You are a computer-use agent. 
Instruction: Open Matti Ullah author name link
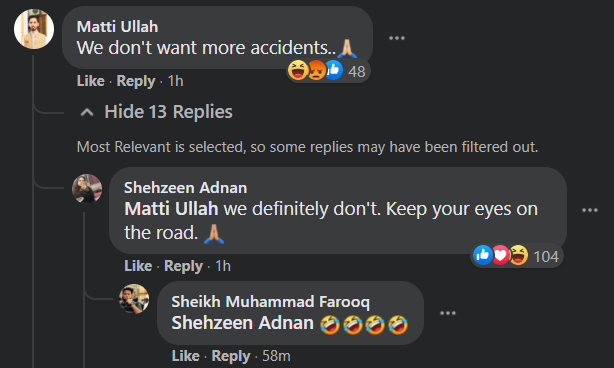pos(117,27)
